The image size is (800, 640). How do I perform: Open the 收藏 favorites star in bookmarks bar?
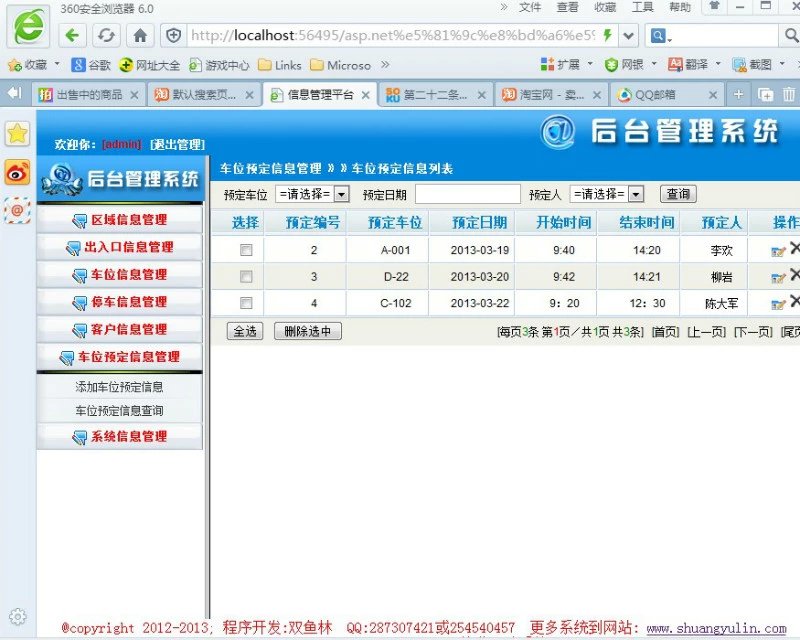point(28,65)
